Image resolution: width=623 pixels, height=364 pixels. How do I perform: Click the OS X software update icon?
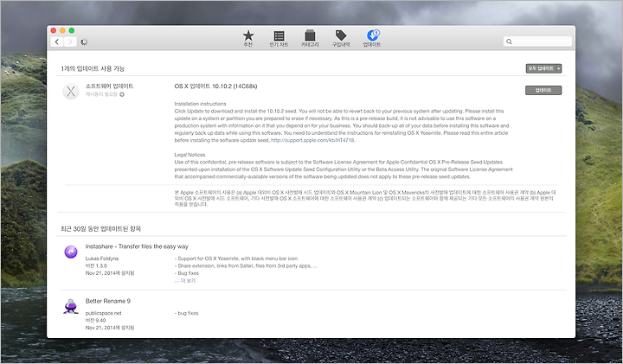pos(71,91)
